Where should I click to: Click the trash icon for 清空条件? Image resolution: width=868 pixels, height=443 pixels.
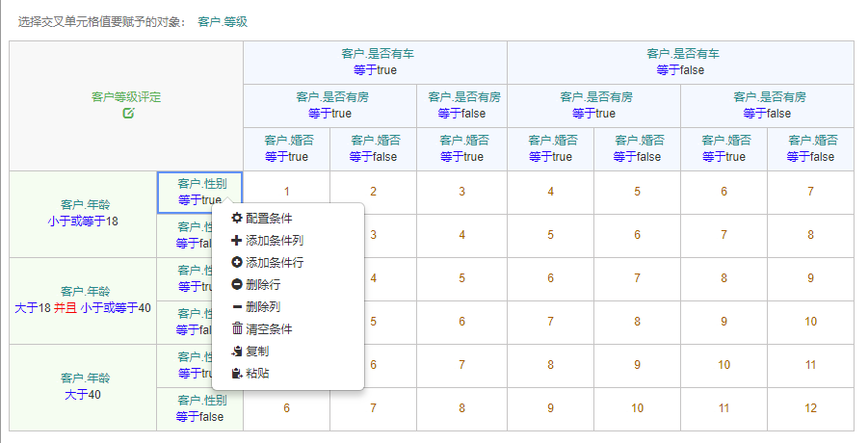point(237,329)
